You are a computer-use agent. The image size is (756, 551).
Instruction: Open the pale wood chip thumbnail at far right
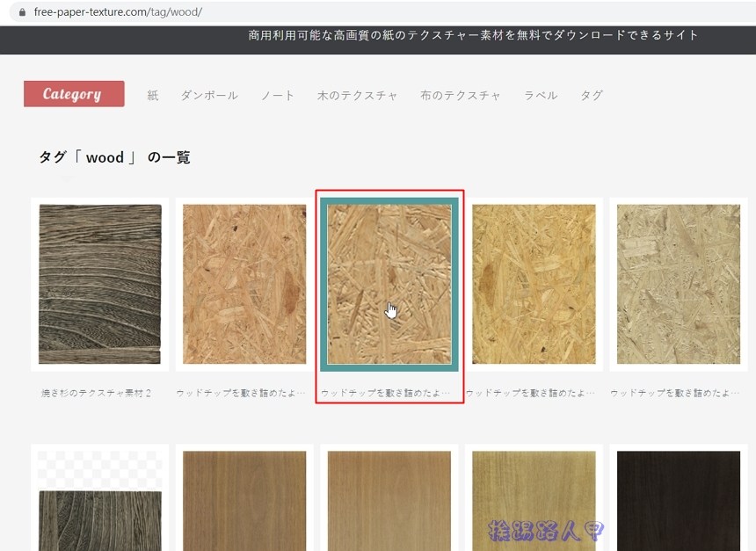[x=678, y=284]
